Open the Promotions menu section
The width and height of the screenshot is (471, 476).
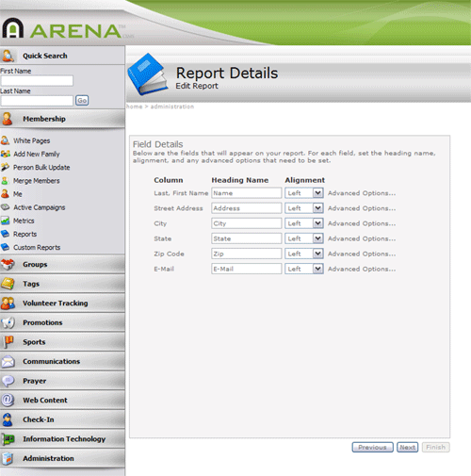coord(62,322)
